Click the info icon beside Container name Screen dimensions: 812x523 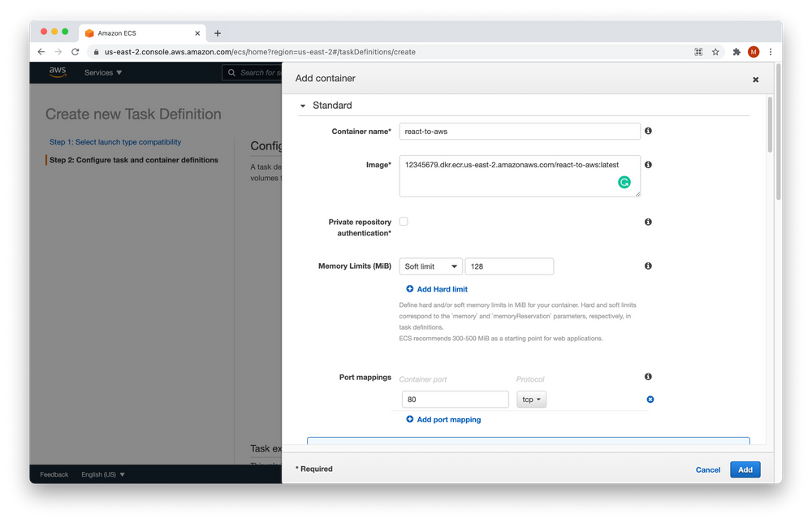(648, 132)
